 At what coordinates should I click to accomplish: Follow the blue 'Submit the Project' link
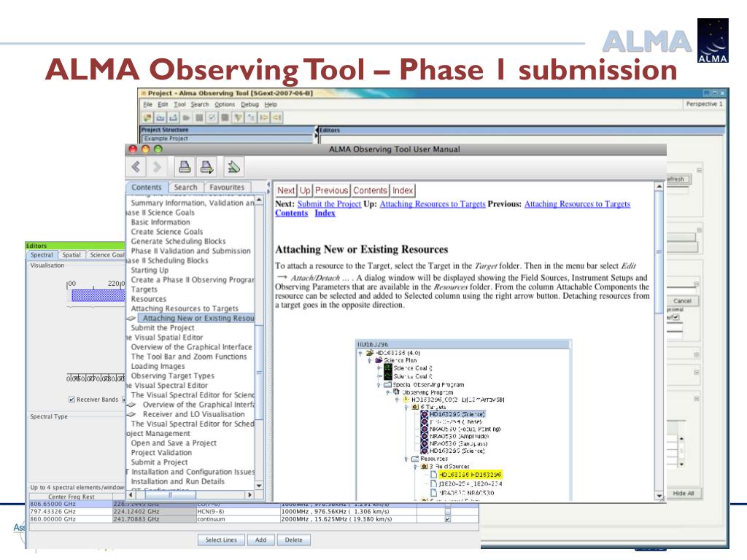click(x=329, y=204)
